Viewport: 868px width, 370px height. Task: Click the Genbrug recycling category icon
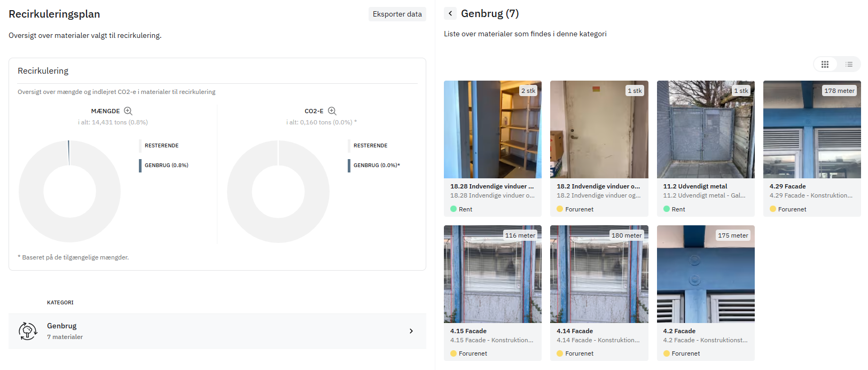coord(28,331)
